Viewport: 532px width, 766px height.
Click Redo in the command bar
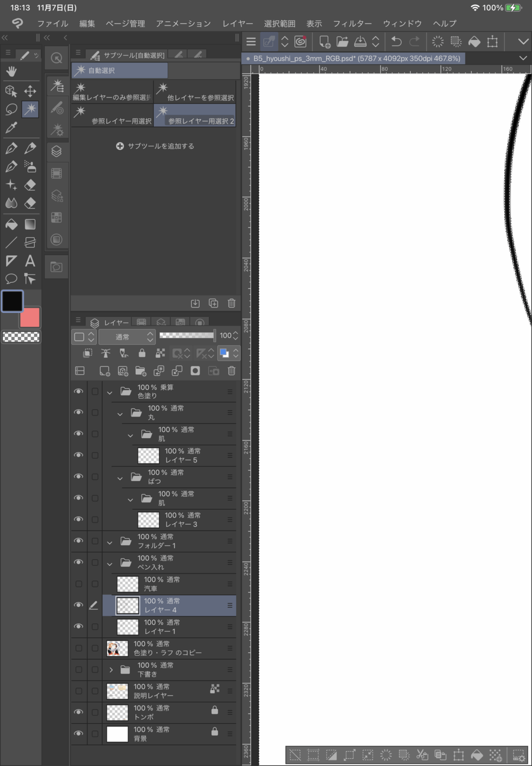pos(415,42)
